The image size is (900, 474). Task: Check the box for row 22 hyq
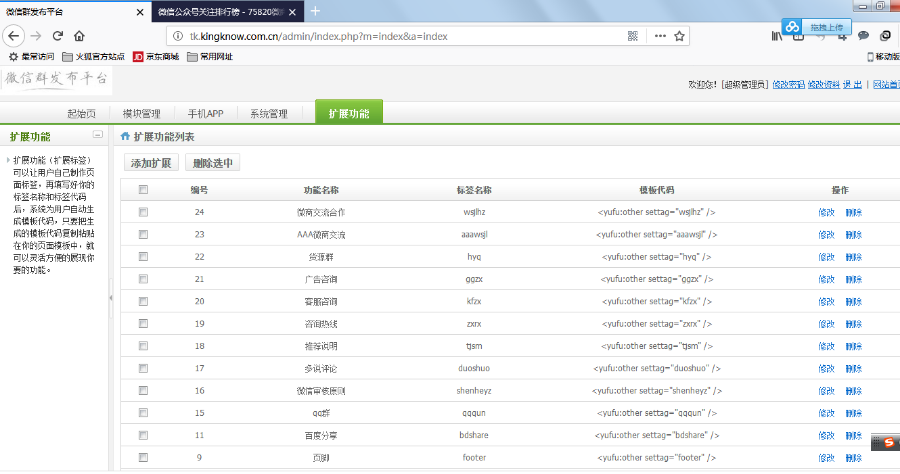(143, 257)
